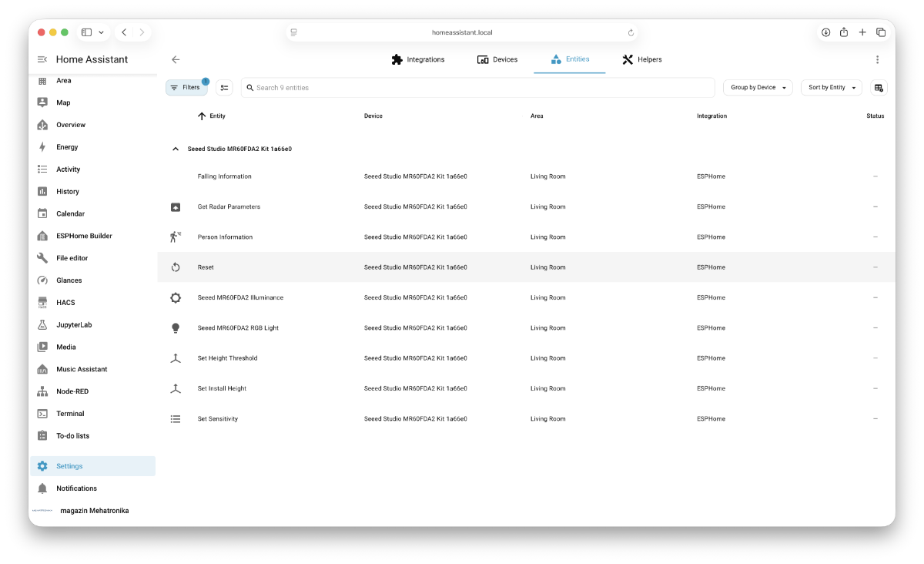
Task: Click ESPHome in the Set Sensitivity row
Action: tap(711, 419)
